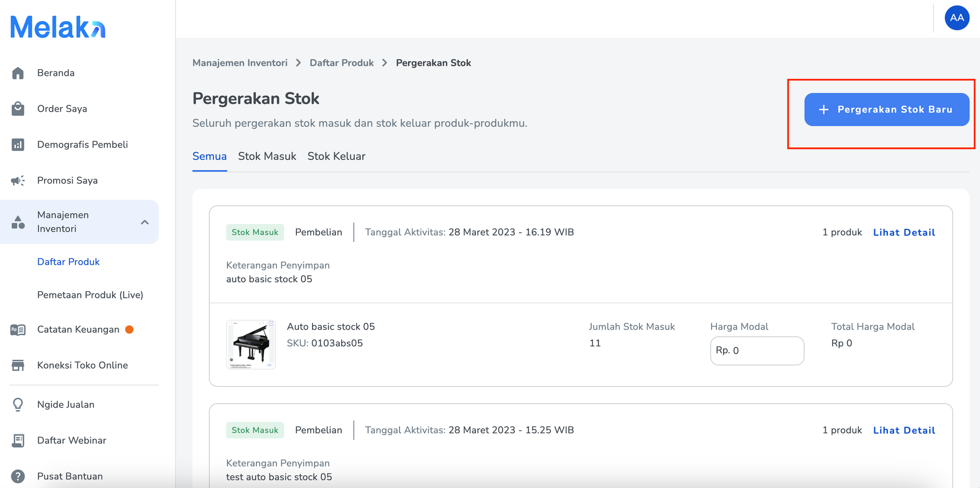The height and width of the screenshot is (488, 980).
Task: Click the Pergerakan Stok breadcrumb text
Action: click(434, 63)
